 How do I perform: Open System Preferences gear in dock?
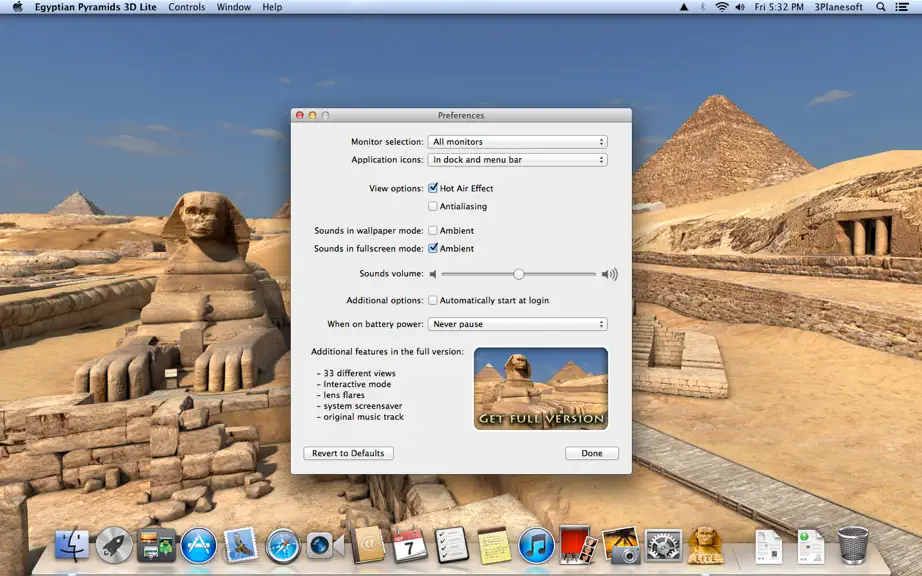click(x=663, y=545)
